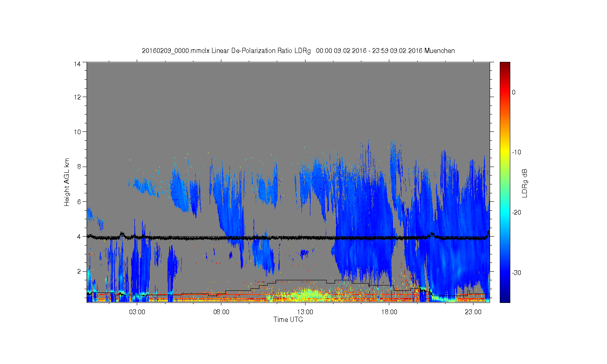Click the 08:00 time tick label

point(221,312)
